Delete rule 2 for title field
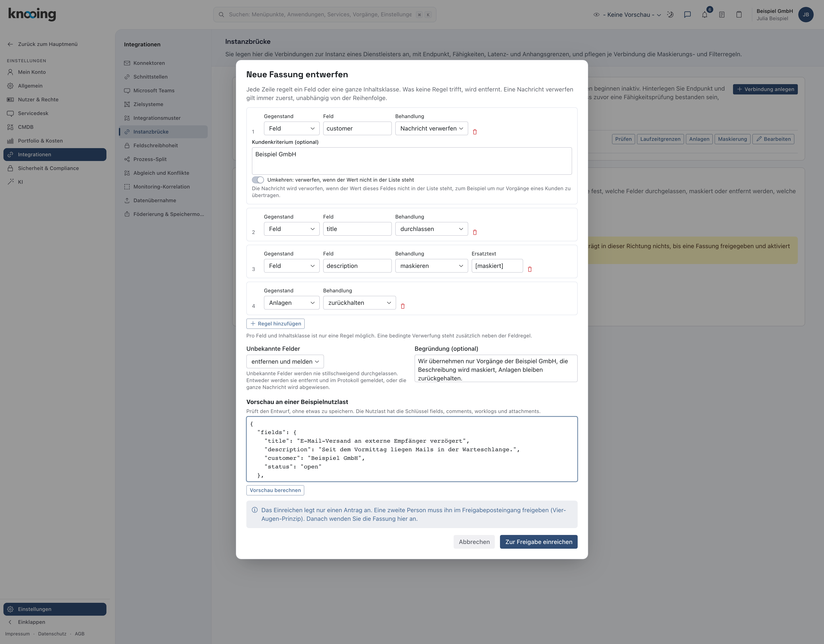Image resolution: width=824 pixels, height=644 pixels. click(475, 232)
